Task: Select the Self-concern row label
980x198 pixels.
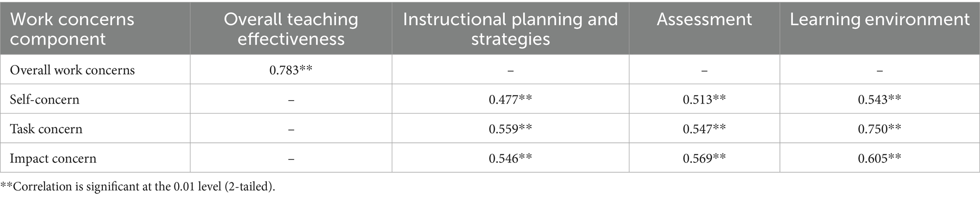Action: click(x=45, y=99)
